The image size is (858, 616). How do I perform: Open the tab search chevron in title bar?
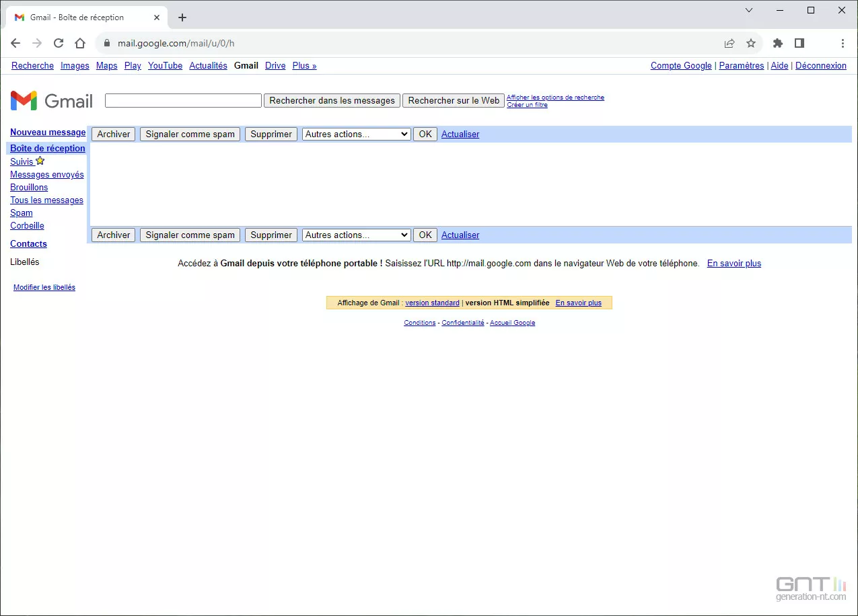click(749, 10)
